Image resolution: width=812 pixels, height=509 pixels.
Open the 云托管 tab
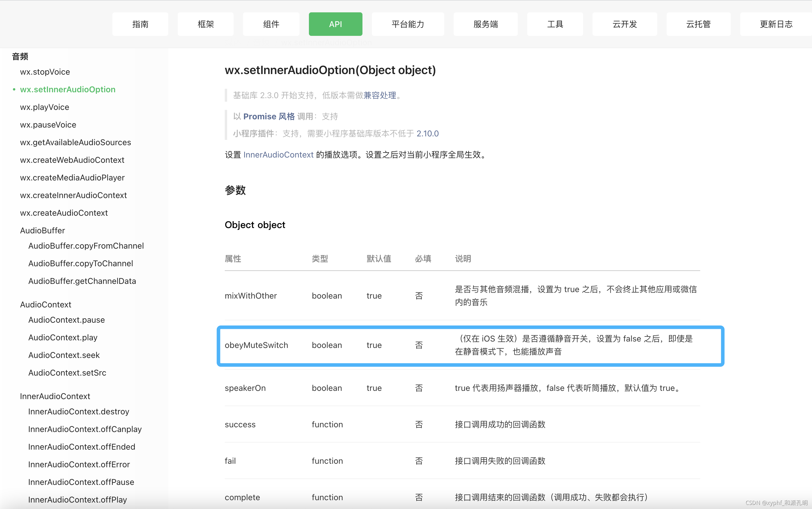coord(698,24)
